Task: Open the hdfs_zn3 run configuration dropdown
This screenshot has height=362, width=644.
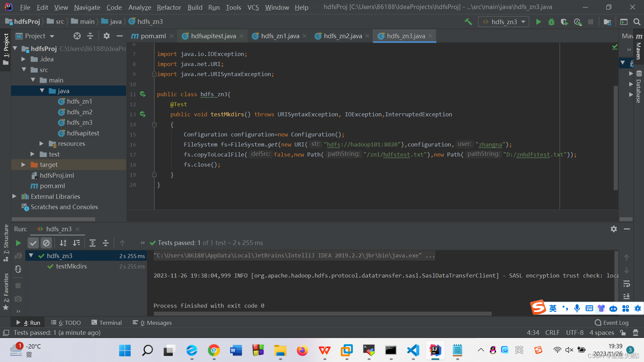Action: 523,21
